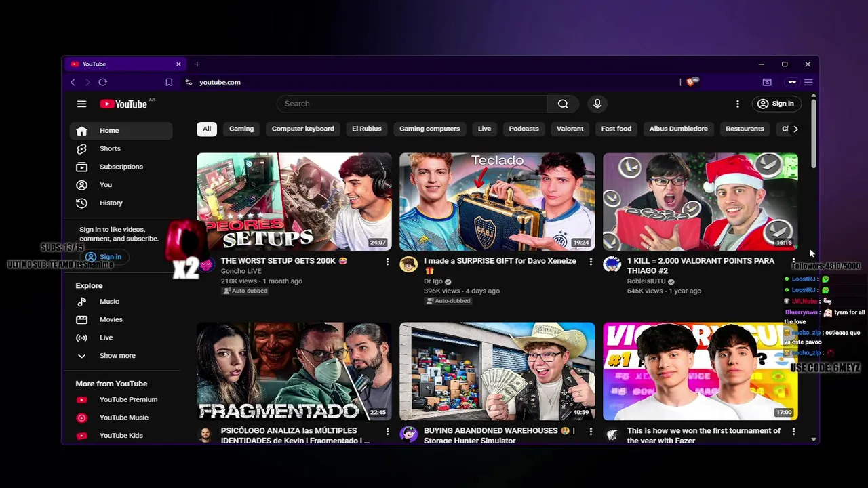Open History in the sidebar
Viewport: 868px width, 488px height.
coord(121,203)
